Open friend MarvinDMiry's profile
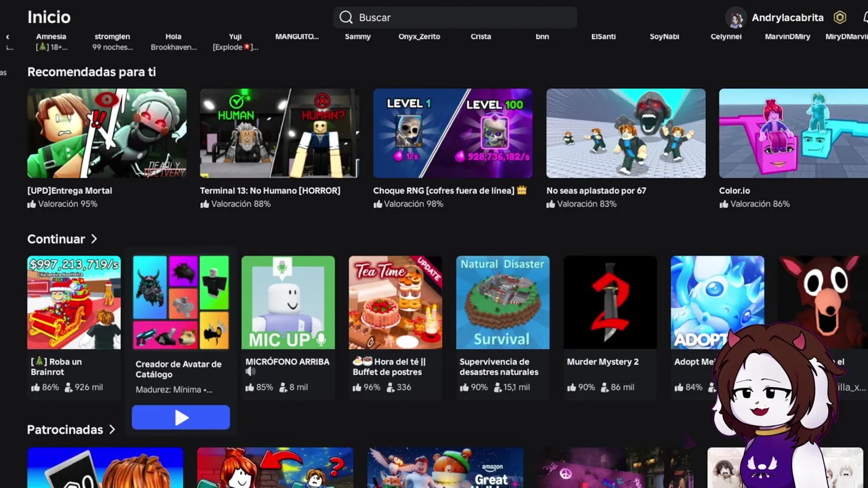 (788, 37)
